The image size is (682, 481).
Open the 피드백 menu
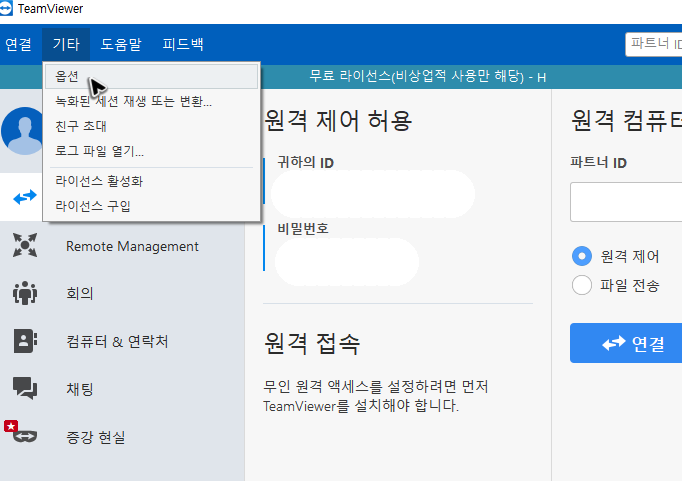point(183,44)
